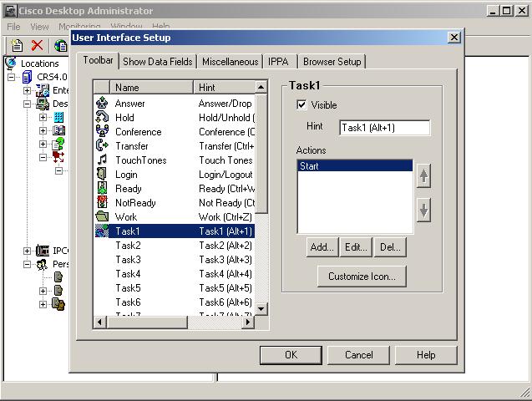The image size is (532, 401).
Task: Select the Start action in Actions list
Action: 355,166
